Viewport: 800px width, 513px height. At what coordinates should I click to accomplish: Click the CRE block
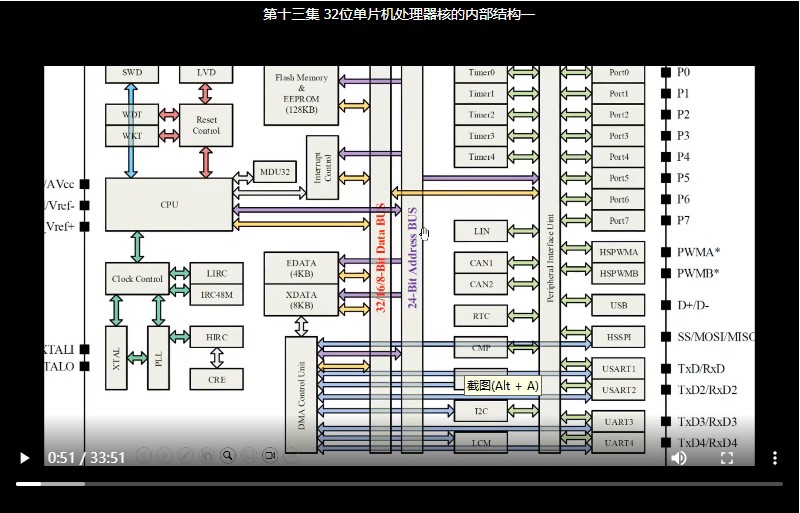[x=217, y=379]
